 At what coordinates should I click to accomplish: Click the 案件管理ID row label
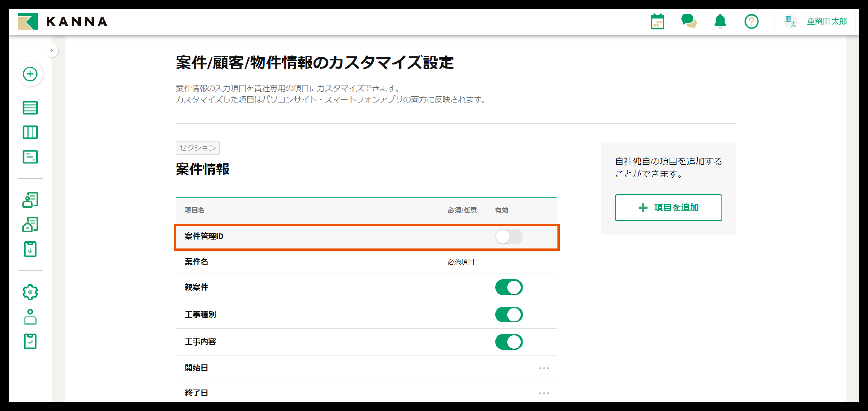point(204,236)
